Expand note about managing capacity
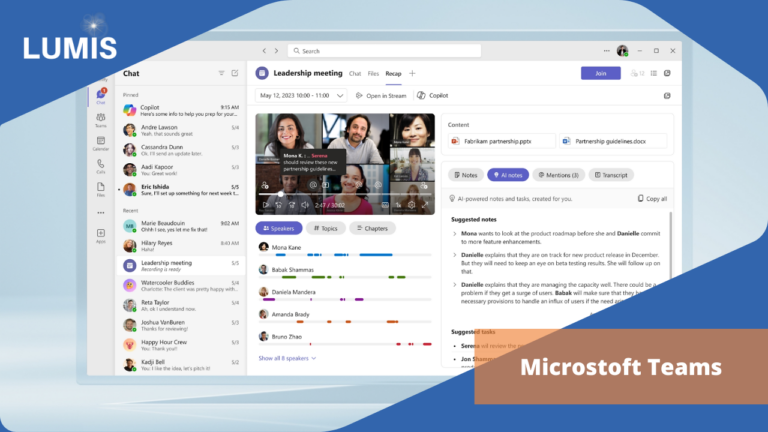The width and height of the screenshot is (768, 432). [x=455, y=285]
